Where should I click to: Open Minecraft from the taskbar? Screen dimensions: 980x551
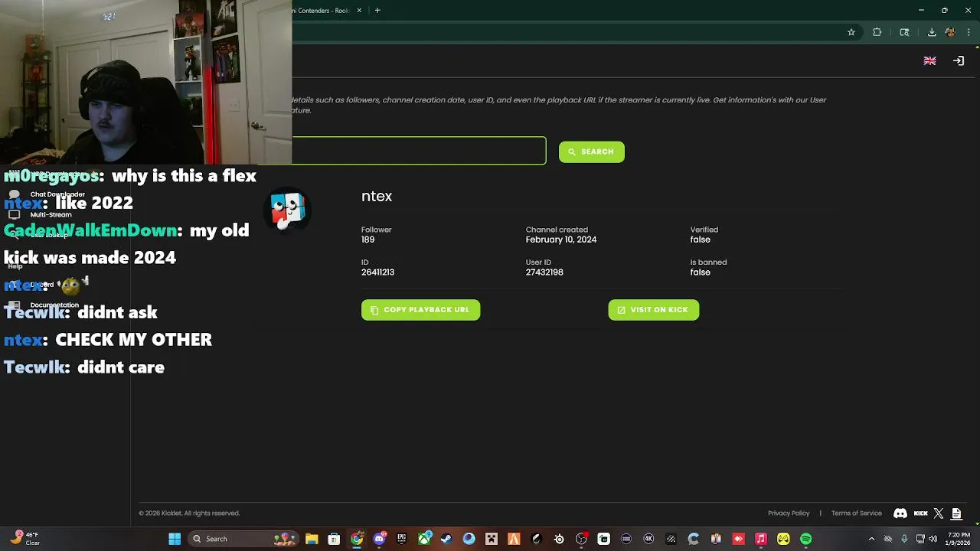(492, 539)
